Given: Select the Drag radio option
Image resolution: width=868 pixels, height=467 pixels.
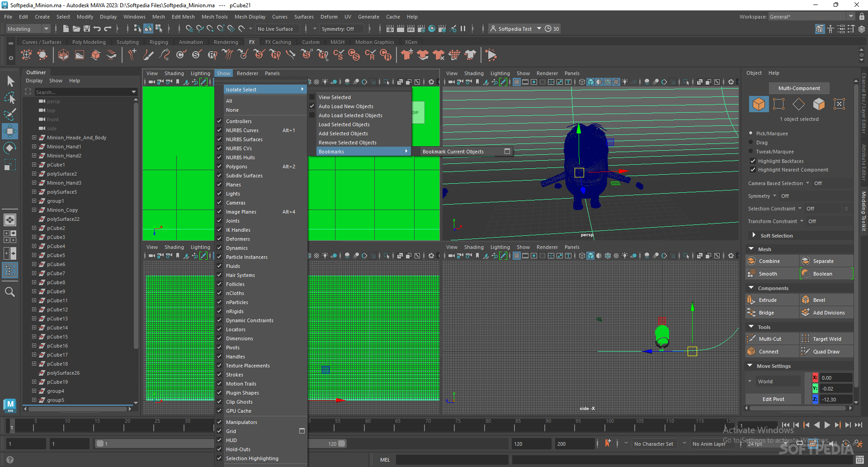Looking at the screenshot, I should [x=751, y=143].
